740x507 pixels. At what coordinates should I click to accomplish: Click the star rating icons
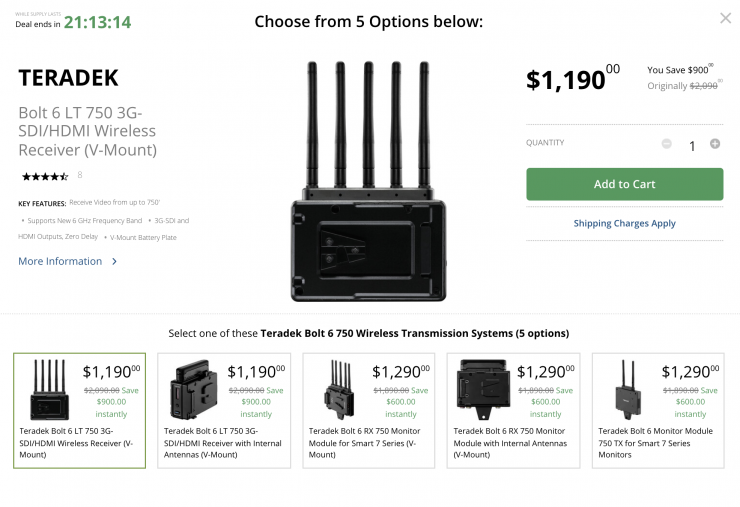pos(45,176)
